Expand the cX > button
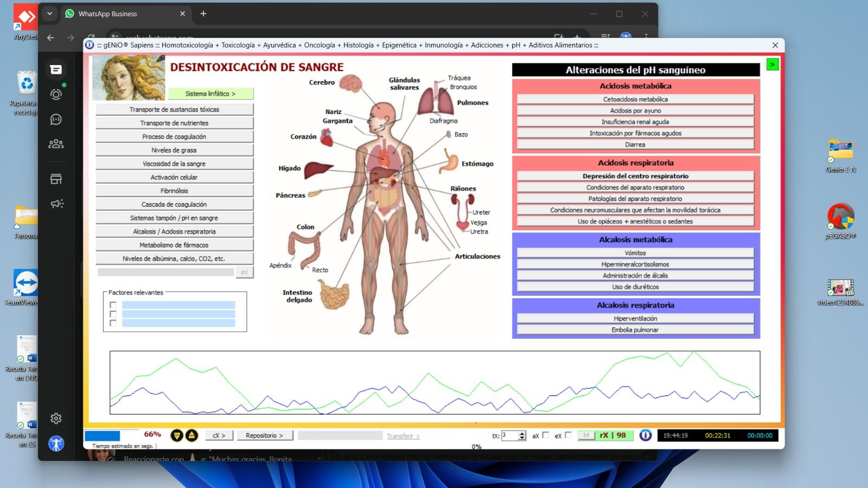Viewport: 868px width, 488px height. click(219, 435)
